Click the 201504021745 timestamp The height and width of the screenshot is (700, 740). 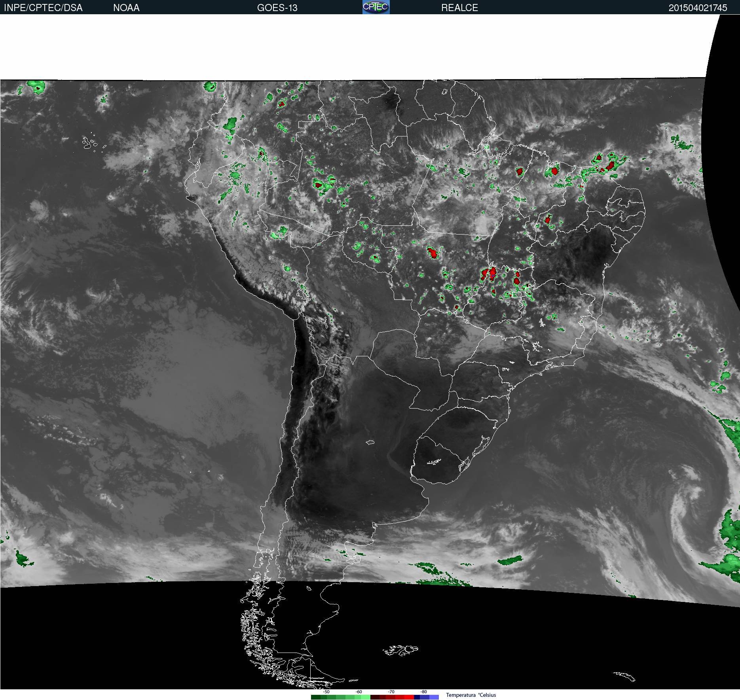click(x=698, y=8)
